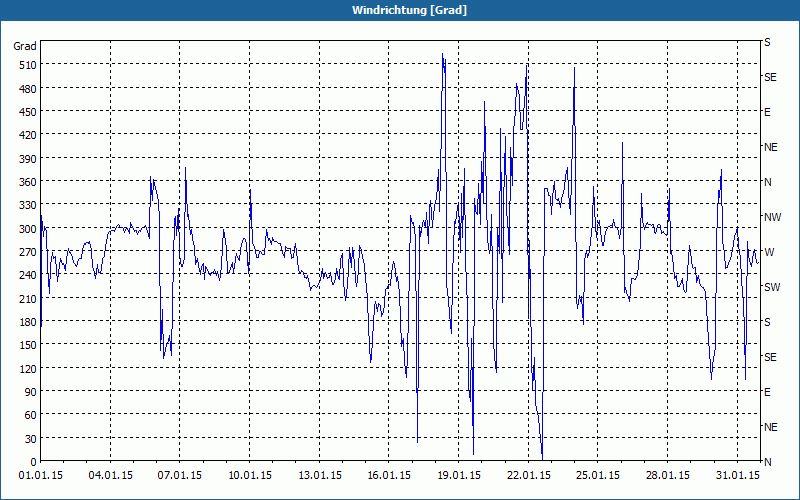Viewport: 800px width, 500px height.
Task: Click the 16.01.15 date label
Action: pyautogui.click(x=389, y=476)
